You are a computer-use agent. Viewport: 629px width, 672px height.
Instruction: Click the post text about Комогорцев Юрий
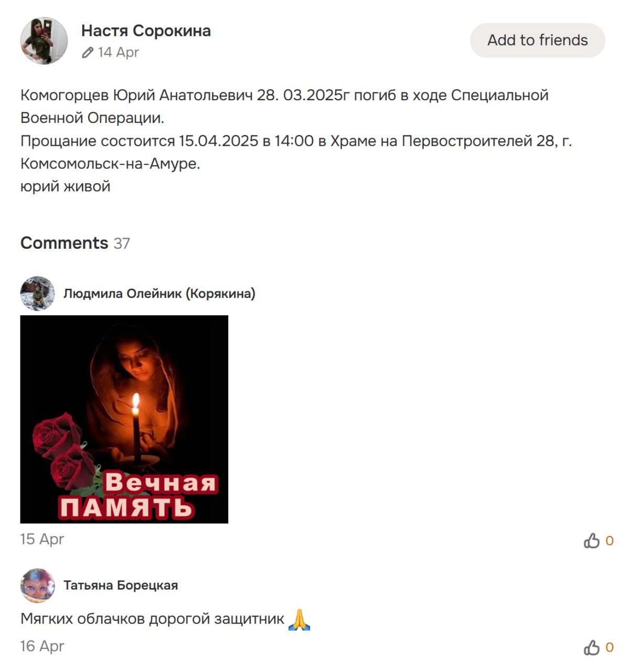(x=296, y=141)
